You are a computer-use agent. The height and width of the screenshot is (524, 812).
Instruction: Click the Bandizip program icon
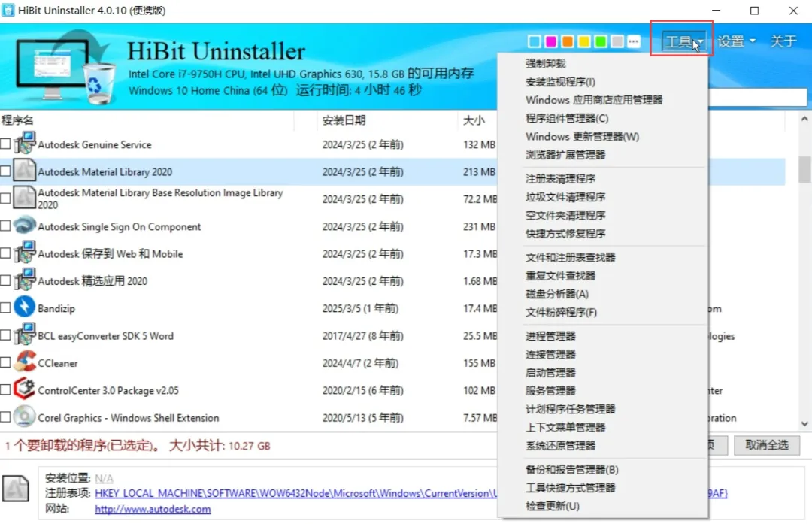(x=24, y=307)
